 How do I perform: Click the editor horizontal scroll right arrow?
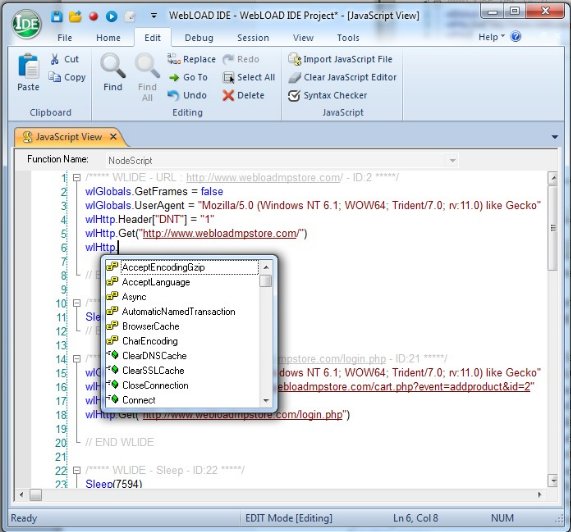coord(540,494)
